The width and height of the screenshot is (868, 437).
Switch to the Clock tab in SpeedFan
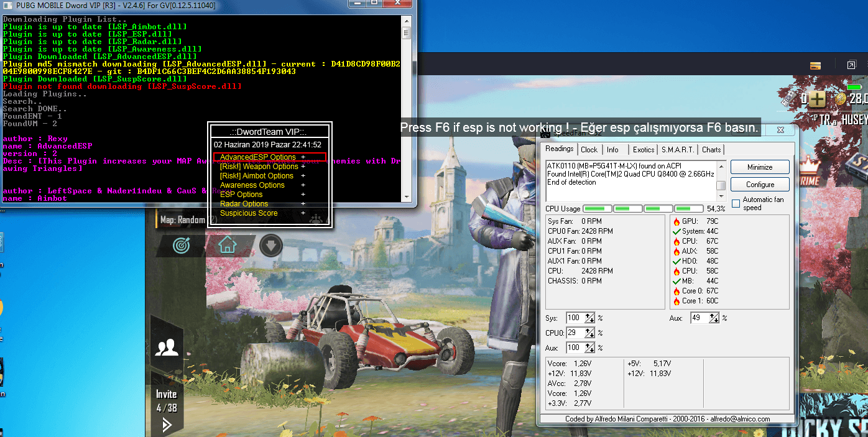click(589, 150)
